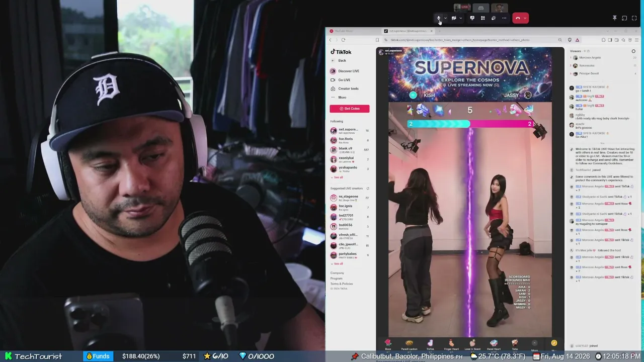Open camera options arrow in call toolbar
644x362 pixels.
[460, 18]
